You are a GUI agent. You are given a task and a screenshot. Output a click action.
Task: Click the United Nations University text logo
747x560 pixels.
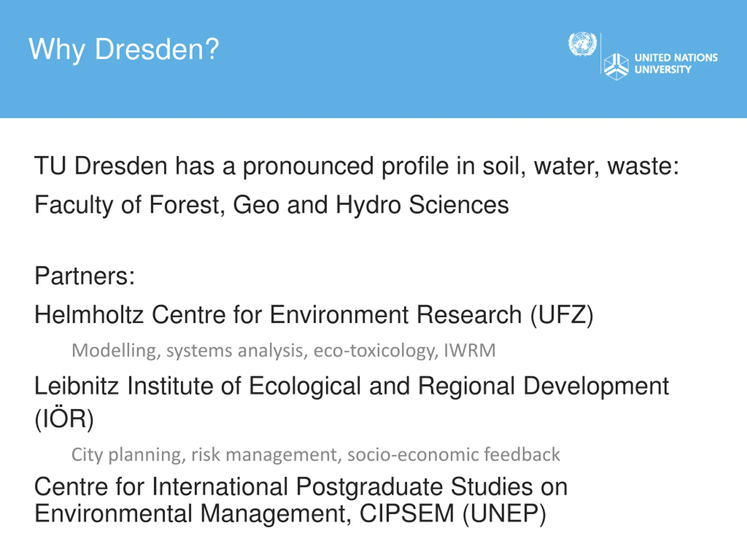tap(676, 64)
